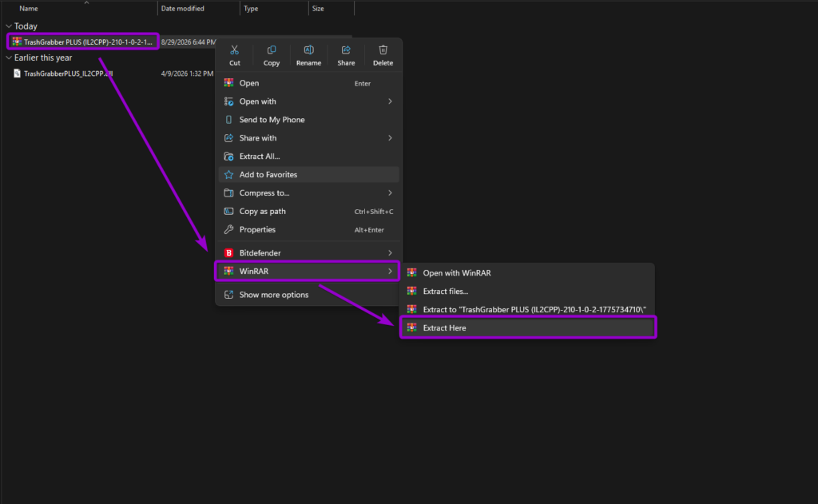This screenshot has width=818, height=504.
Task: Choose Show more options
Action: coord(308,294)
